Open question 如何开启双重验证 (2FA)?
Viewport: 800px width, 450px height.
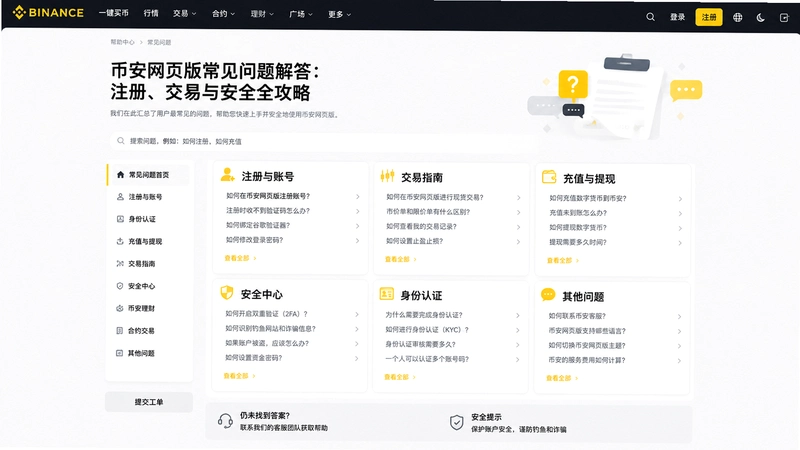(x=266, y=314)
